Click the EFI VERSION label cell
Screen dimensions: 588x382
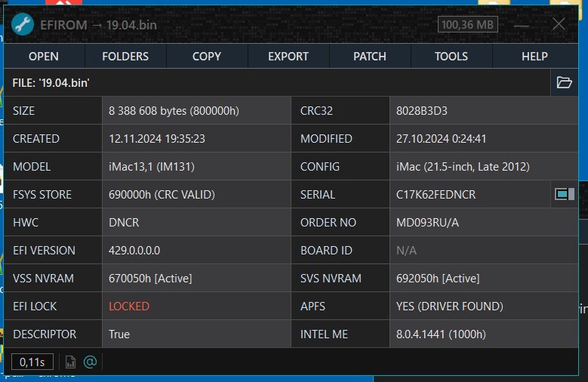pyautogui.click(x=53, y=251)
